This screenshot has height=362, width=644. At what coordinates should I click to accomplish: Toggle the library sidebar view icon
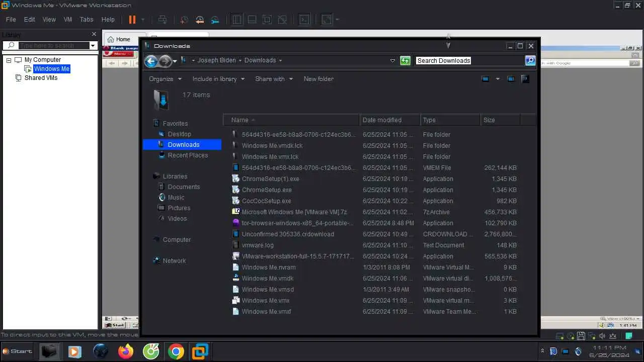tap(237, 20)
